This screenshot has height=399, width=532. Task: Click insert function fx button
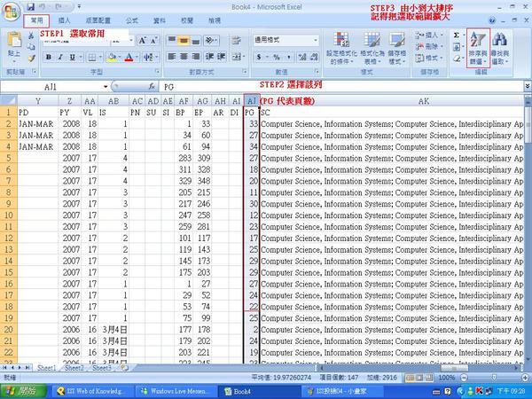(x=152, y=87)
